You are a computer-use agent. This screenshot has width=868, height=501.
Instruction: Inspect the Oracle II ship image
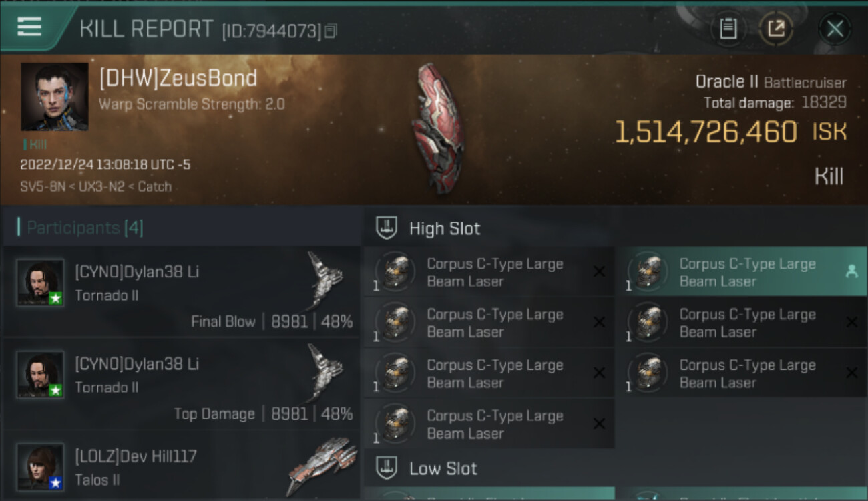pos(438,128)
